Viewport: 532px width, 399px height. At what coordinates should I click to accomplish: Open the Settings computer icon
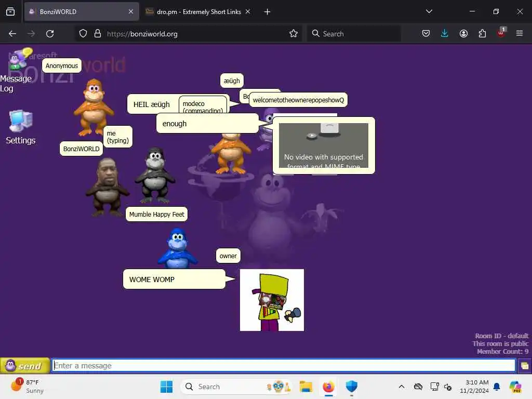tap(20, 127)
